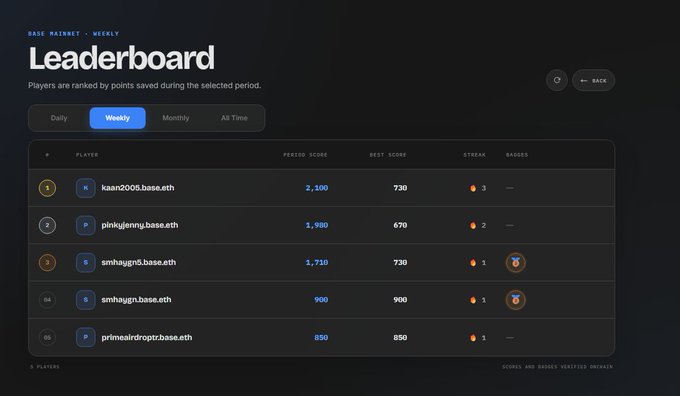Click the Base Mainnet Weekly label

[x=73, y=33]
